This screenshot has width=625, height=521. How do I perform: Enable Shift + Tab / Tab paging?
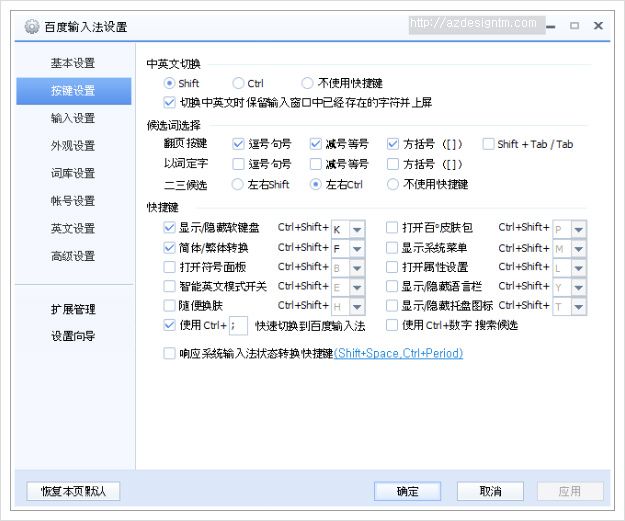click(x=488, y=144)
